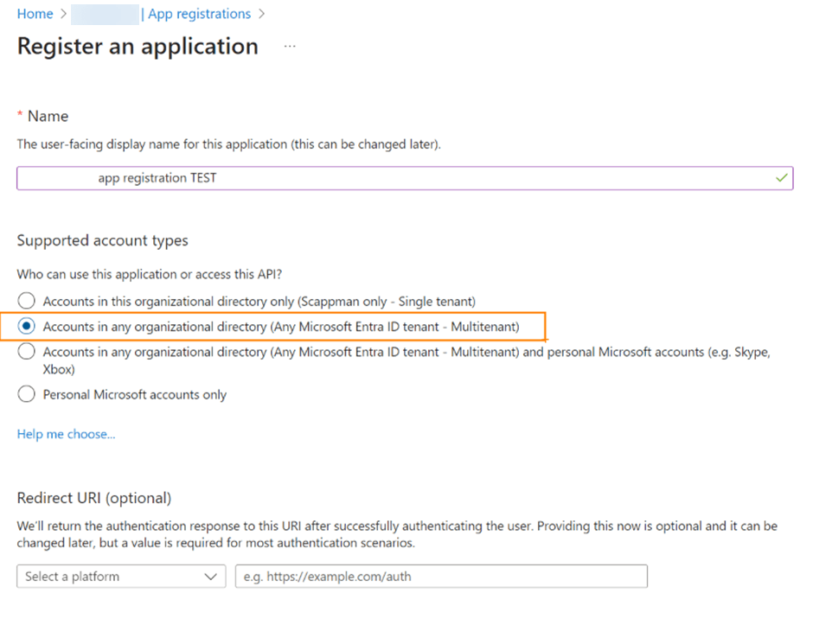813x644 pixels.
Task: Select Personal Microsoft accounts only radio button
Action: [27, 394]
